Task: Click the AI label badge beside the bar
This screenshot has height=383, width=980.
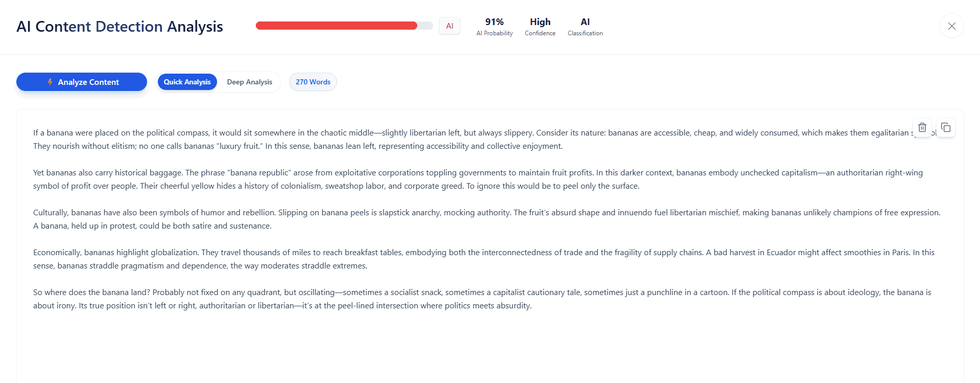Action: [x=449, y=26]
